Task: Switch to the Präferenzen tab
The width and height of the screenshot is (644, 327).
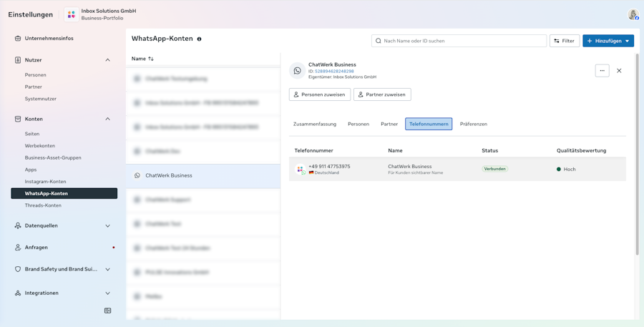Action: click(474, 124)
